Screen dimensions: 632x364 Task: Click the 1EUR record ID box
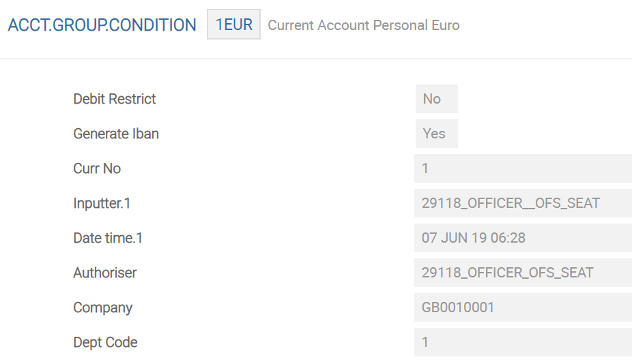coord(234,25)
